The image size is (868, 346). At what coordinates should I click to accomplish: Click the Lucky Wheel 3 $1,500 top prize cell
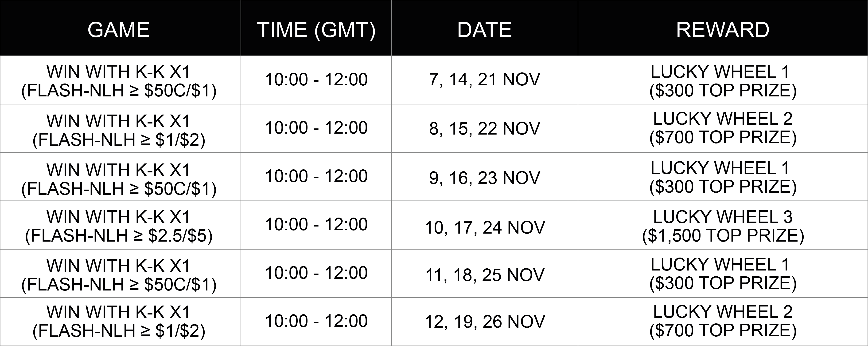[723, 225]
